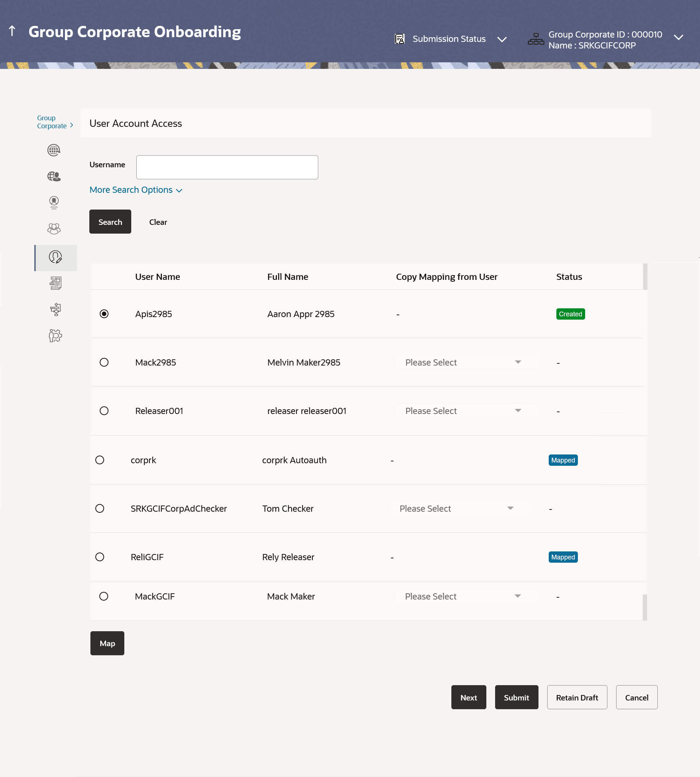Click the back arrow in header
Viewport: 700px width, 777px height.
12,31
